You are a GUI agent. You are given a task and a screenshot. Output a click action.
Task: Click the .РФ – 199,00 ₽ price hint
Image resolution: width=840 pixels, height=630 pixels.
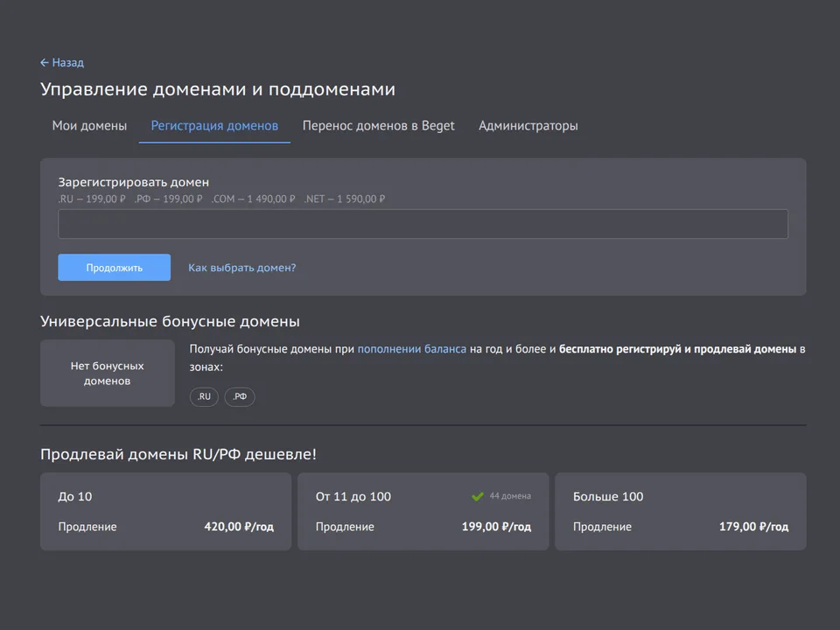pos(168,199)
